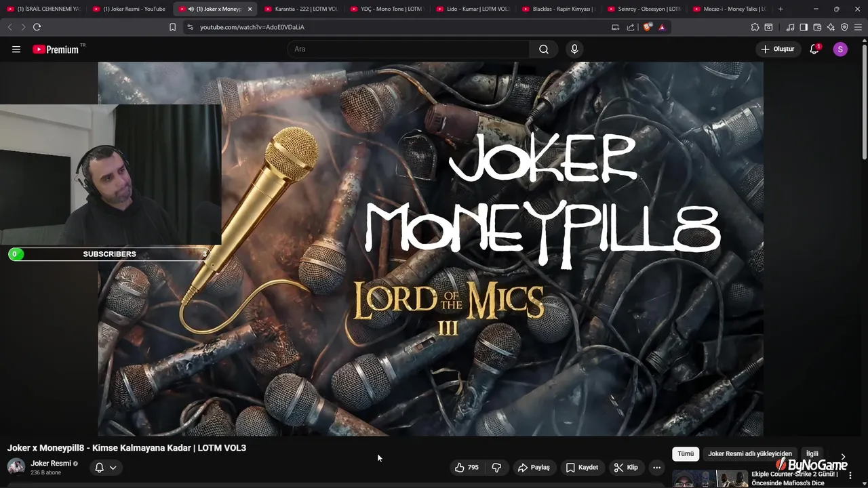The width and height of the screenshot is (868, 488).
Task: Bookmark this page icon
Action: coord(172,27)
